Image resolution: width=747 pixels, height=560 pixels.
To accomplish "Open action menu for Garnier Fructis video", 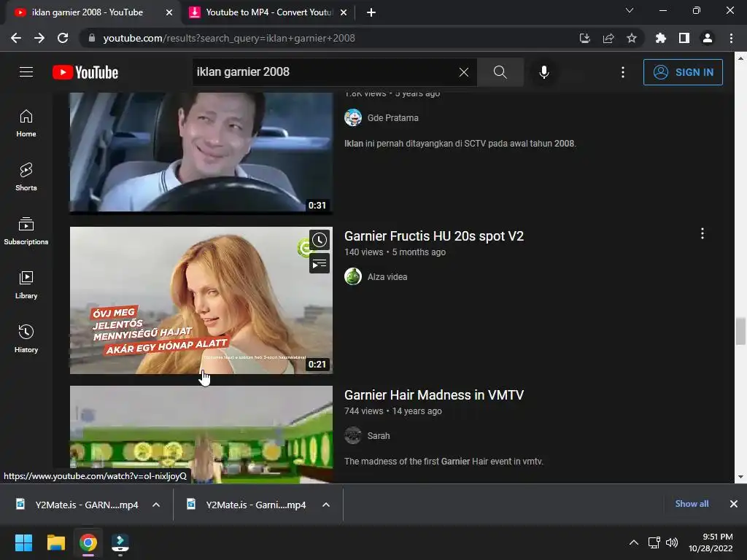I will (x=703, y=233).
